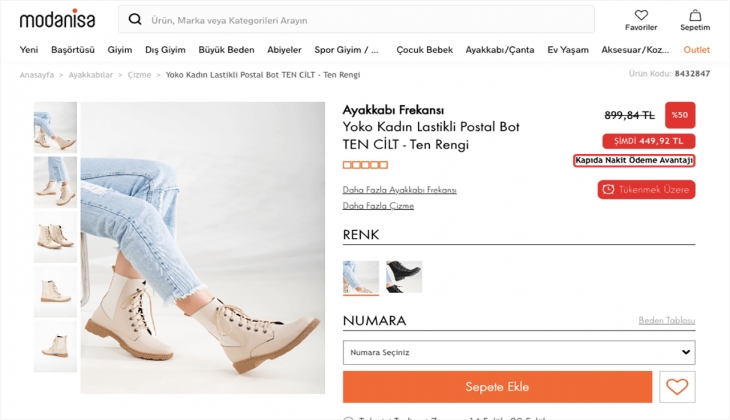Screen dimensions: 730x420
Task: Select the black boot color swatch
Action: pos(404,277)
